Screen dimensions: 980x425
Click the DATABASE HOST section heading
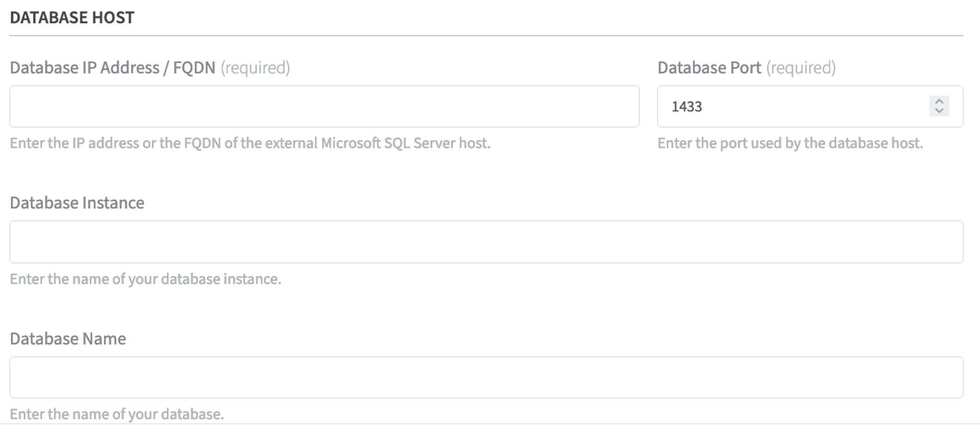click(x=72, y=18)
